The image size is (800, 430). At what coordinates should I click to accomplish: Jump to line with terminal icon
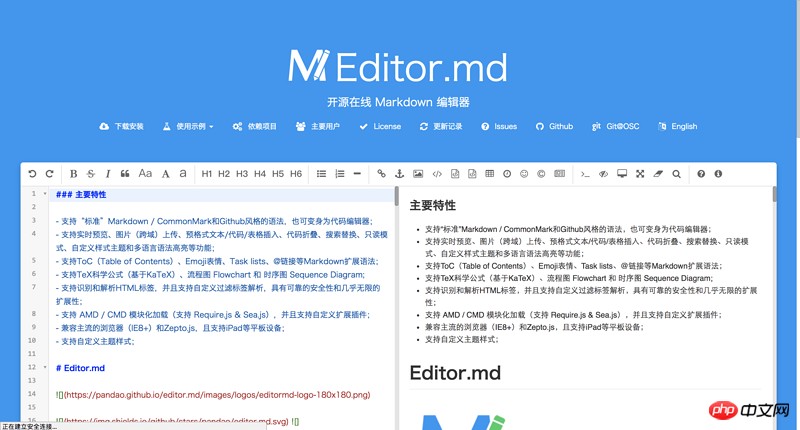(585, 173)
